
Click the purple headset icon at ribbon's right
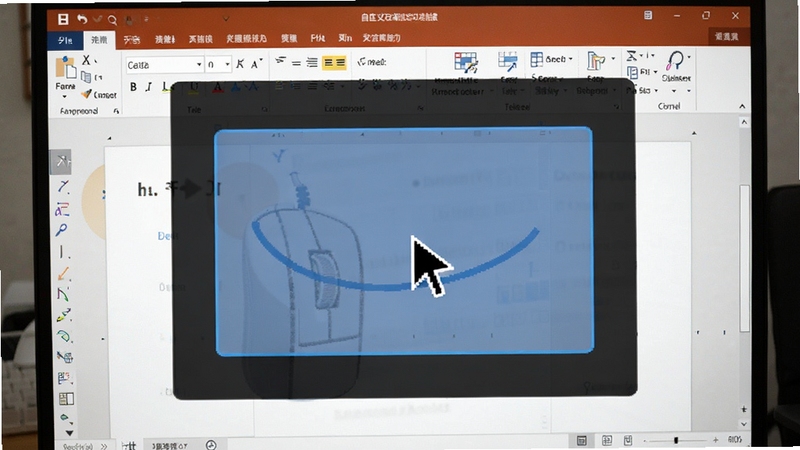click(x=675, y=61)
